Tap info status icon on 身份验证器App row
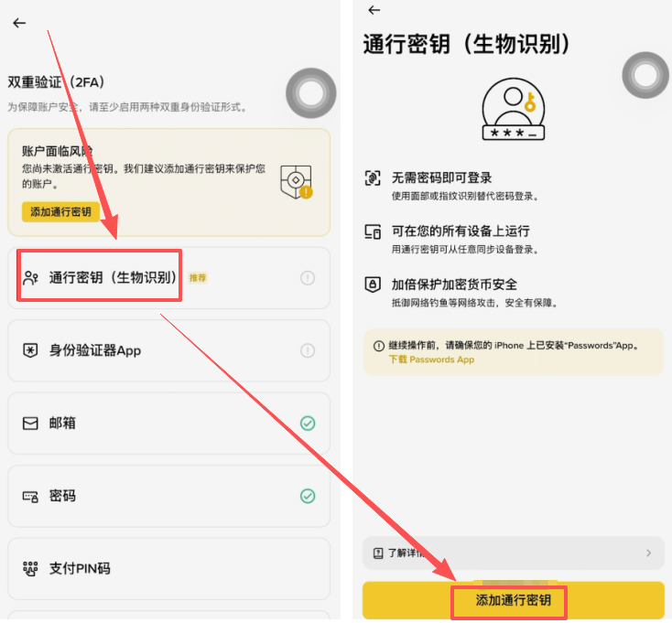 tap(308, 350)
